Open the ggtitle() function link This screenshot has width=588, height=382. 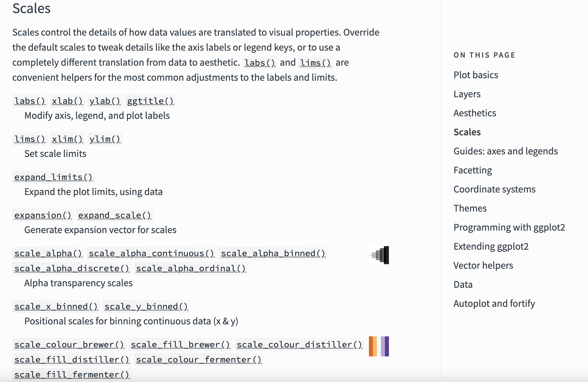pos(150,101)
